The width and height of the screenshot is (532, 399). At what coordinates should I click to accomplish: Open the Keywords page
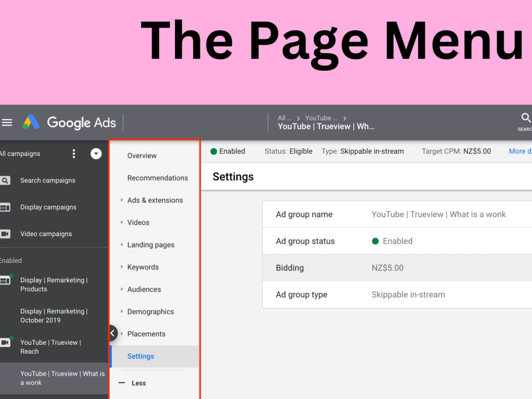point(143,267)
